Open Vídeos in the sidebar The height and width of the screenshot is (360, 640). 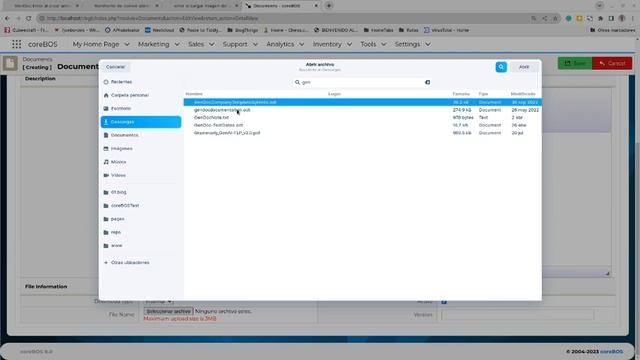[141, 175]
